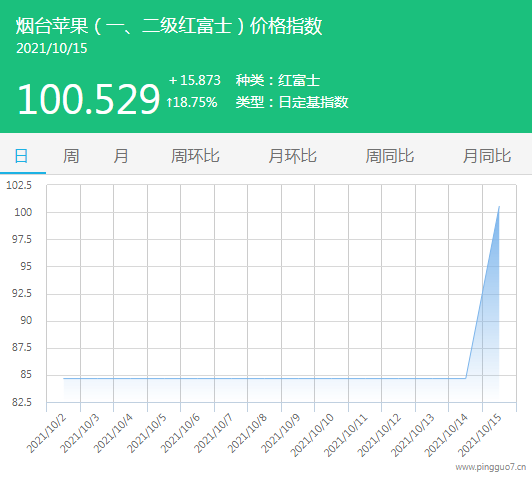Click the 类型：日定基指数 label
Screen dimensions: 532x477
[x=292, y=102]
